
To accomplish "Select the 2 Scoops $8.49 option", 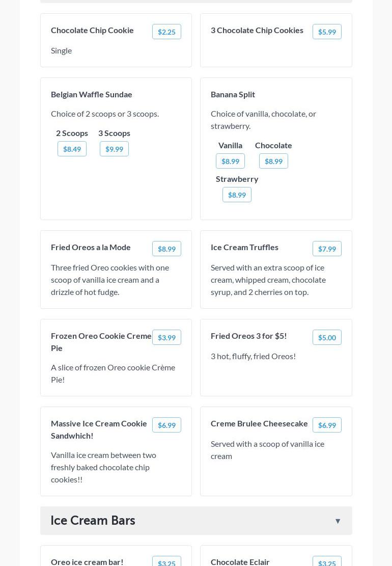I will (72, 149).
